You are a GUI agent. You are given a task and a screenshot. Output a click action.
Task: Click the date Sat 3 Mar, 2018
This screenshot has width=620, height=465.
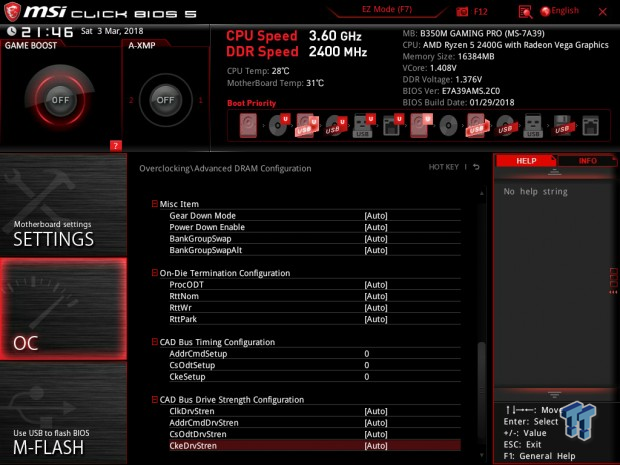[x=112, y=31]
